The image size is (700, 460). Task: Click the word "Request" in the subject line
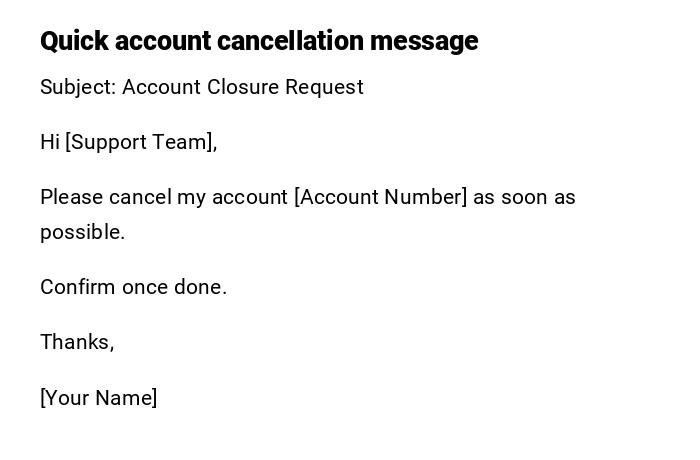point(324,87)
